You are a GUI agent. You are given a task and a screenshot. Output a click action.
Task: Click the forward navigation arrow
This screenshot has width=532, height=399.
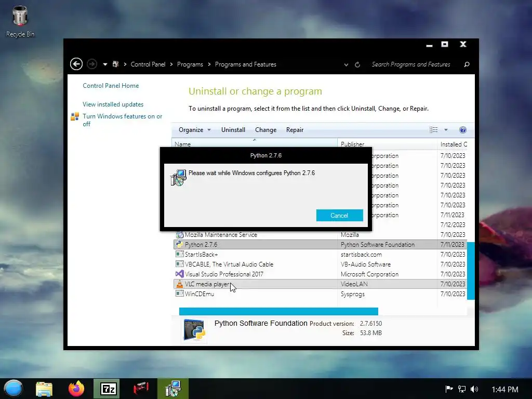tap(91, 64)
